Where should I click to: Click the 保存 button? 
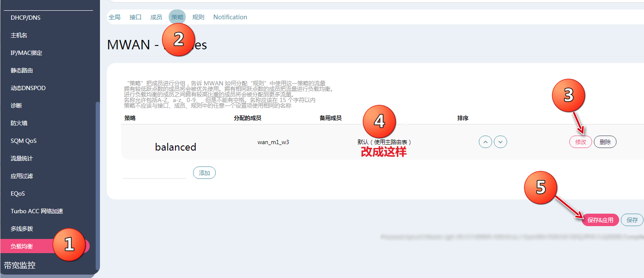[632, 220]
